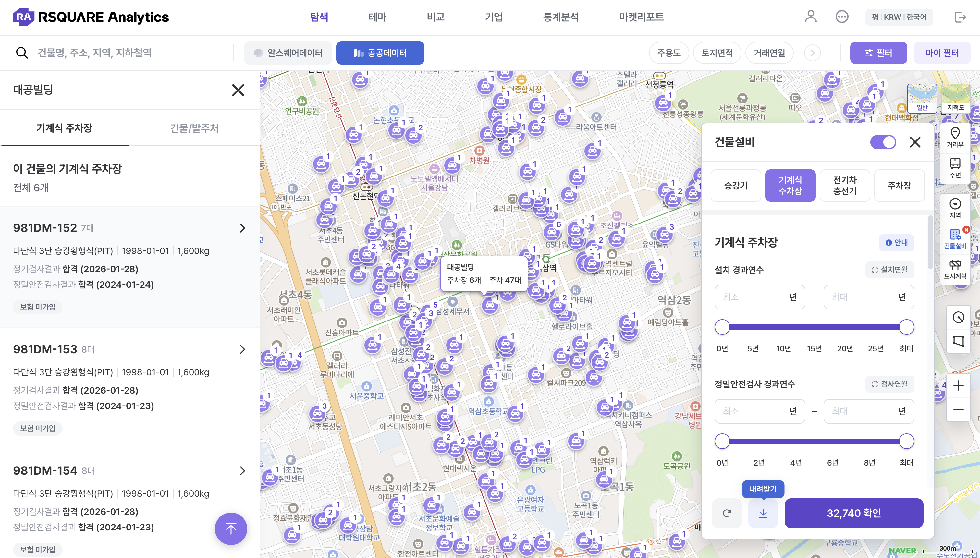This screenshot has height=558, width=980.
Task: Select the 전기차 충전기 facility option
Action: pos(844,186)
